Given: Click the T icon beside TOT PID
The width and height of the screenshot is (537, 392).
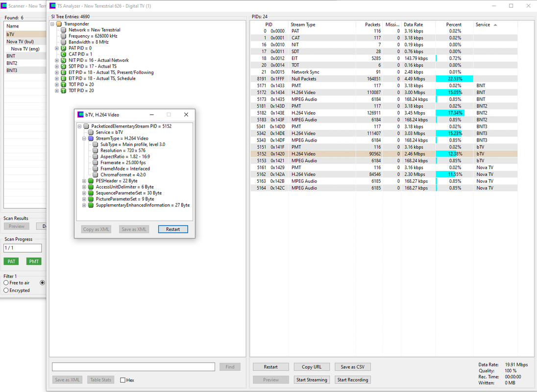Looking at the screenshot, I should [x=63, y=85].
